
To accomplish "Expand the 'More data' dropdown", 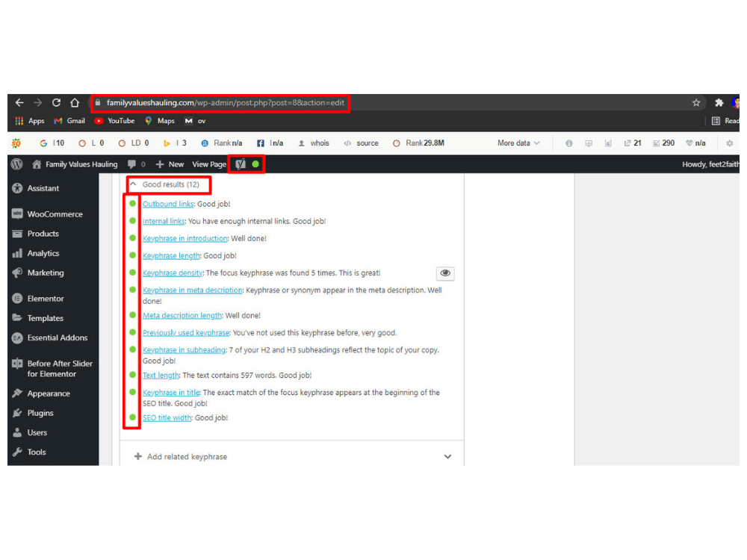I will click(518, 143).
